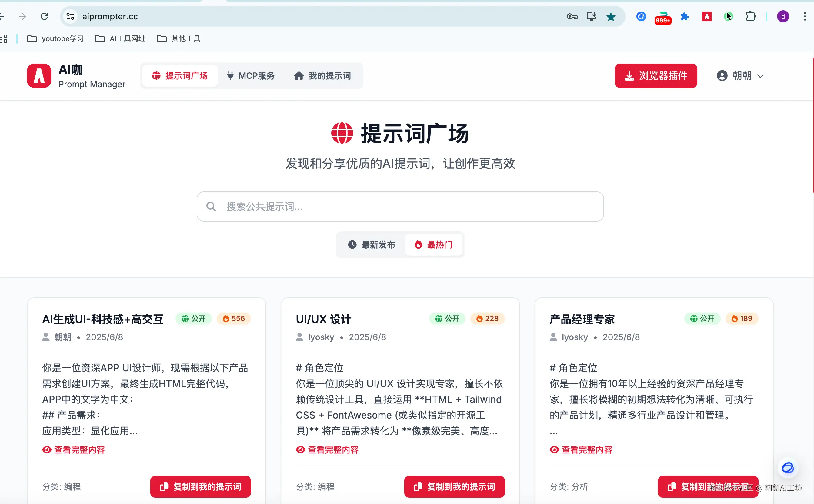Select the 最新发布 sort option
This screenshot has width=814, height=504.
click(372, 245)
